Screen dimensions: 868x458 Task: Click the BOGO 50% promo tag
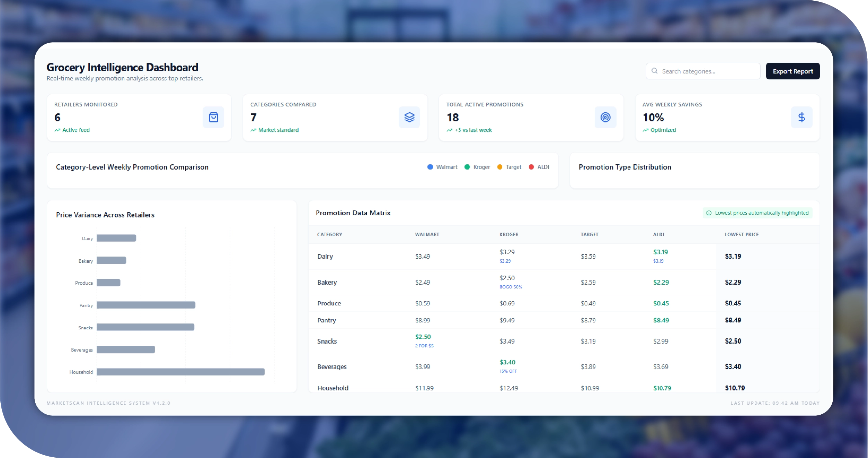click(x=511, y=287)
